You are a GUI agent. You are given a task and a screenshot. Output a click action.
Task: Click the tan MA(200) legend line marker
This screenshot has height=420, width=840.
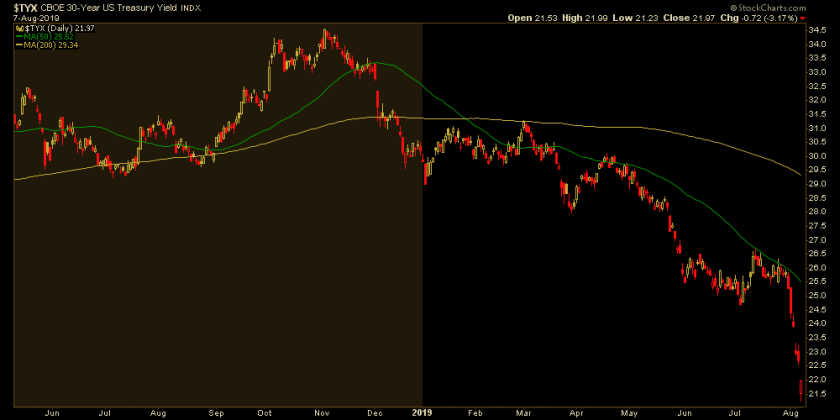point(18,45)
